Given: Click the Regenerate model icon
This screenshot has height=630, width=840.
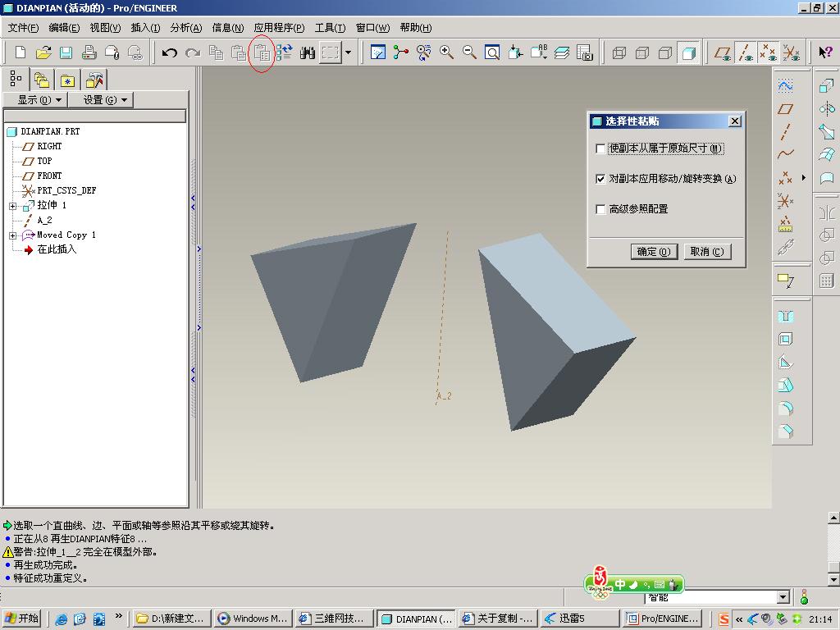Looking at the screenshot, I should click(285, 52).
